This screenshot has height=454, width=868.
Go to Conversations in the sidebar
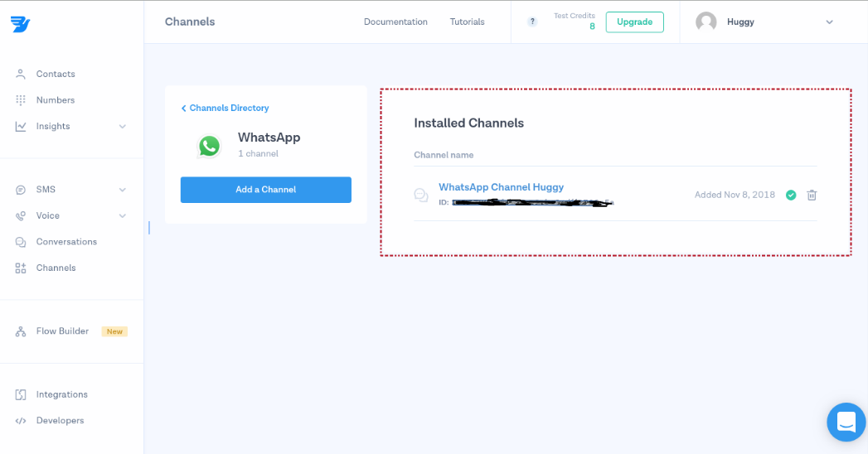pyautogui.click(x=66, y=242)
